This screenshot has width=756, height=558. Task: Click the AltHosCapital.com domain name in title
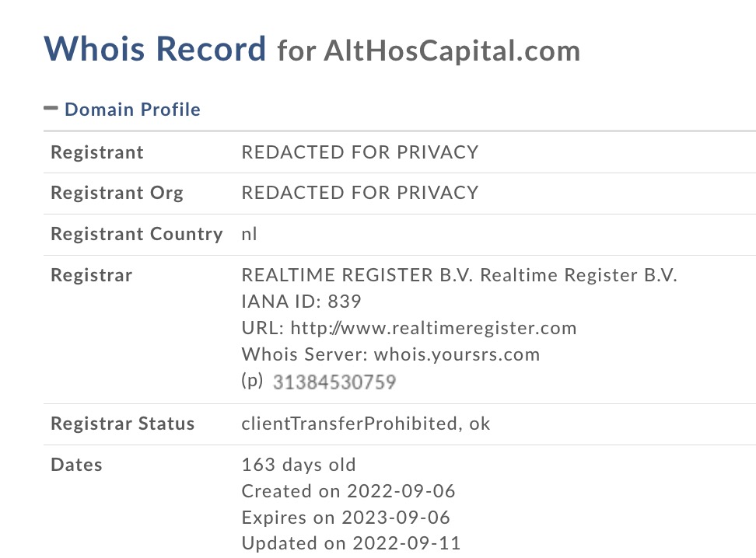click(441, 51)
